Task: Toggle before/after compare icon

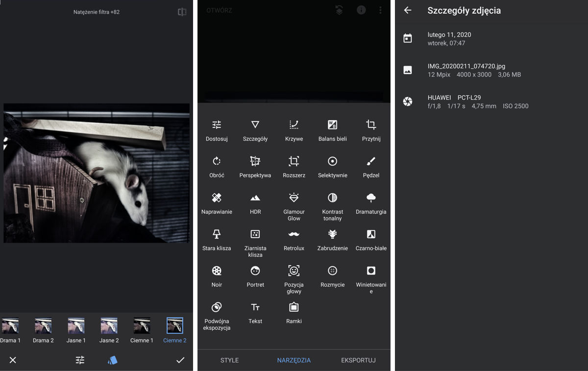Action: click(x=182, y=12)
